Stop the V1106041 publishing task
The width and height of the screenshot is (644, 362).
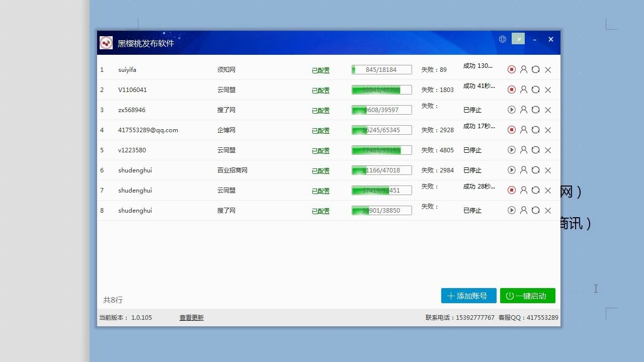coord(512,89)
